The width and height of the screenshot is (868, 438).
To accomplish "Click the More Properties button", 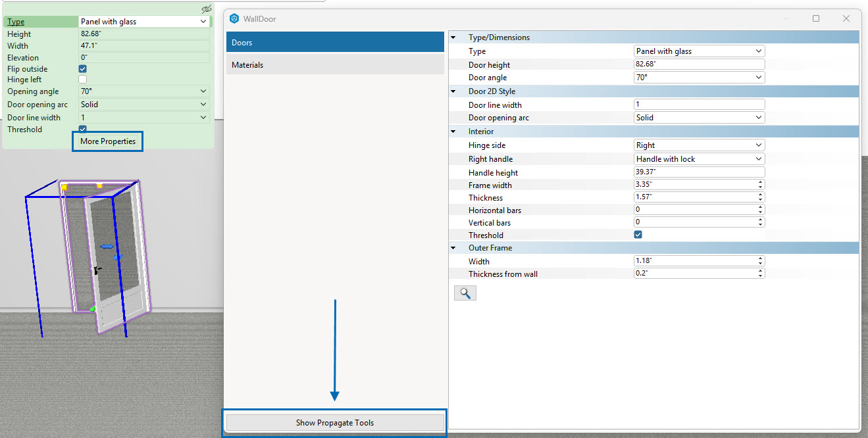I will 108,141.
